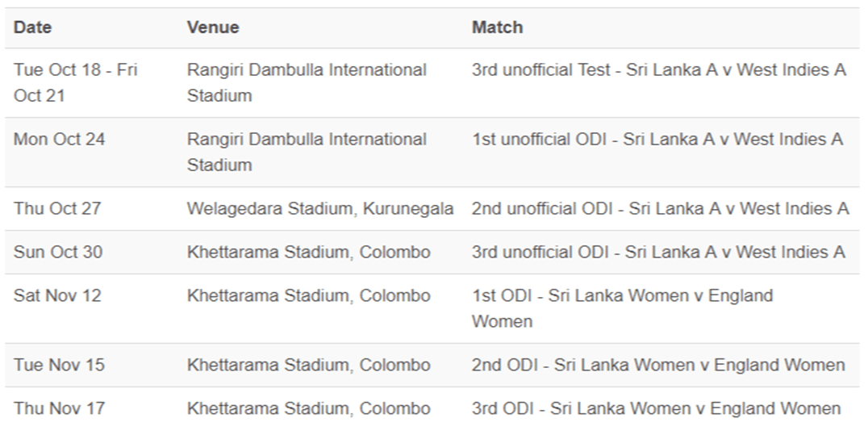868x435 pixels.
Task: Select the Thu Nov 17 date cell
Action: [59, 408]
